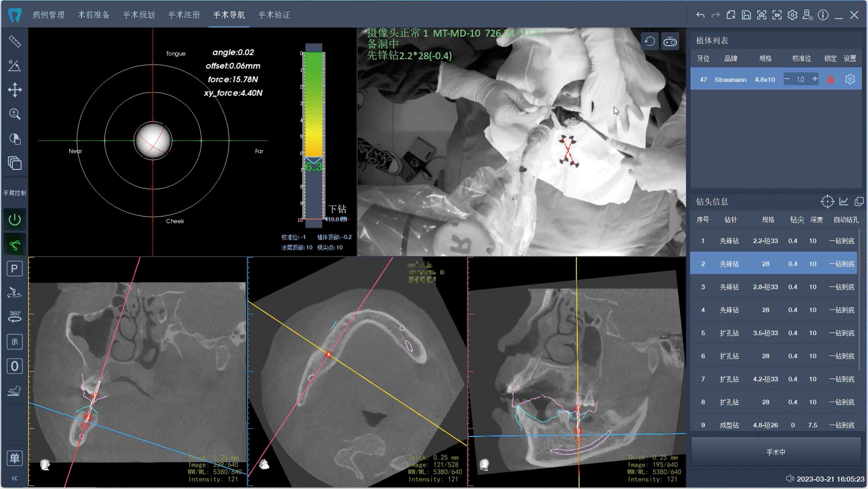868x489 pixels.
Task: Click the user account settings icon
Action: tap(808, 15)
